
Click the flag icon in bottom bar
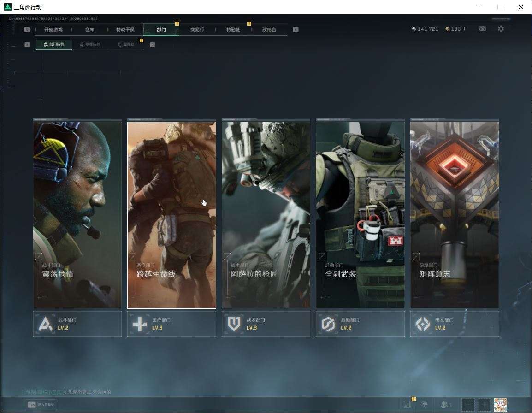tap(425, 405)
